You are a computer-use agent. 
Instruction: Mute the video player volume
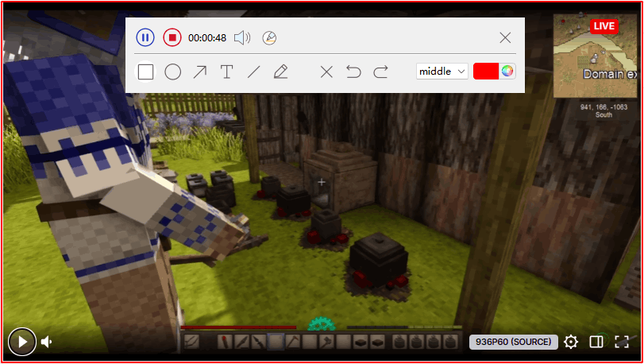pos(47,342)
